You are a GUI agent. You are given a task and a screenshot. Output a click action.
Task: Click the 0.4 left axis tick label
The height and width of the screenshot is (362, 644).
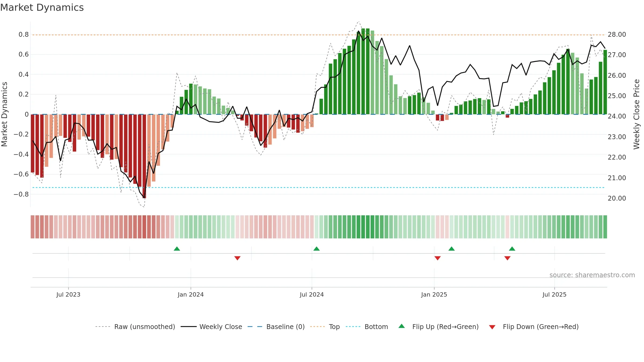[24, 75]
